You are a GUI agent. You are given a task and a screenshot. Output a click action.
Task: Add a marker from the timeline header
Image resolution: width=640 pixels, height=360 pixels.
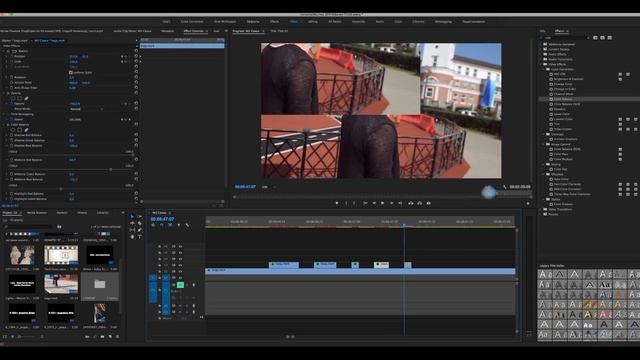(x=178, y=225)
